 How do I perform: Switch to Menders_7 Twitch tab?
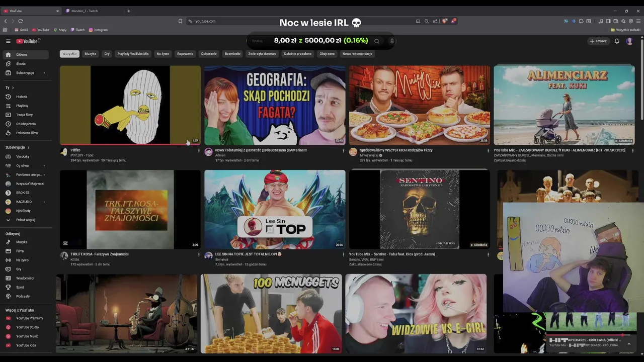point(93,11)
